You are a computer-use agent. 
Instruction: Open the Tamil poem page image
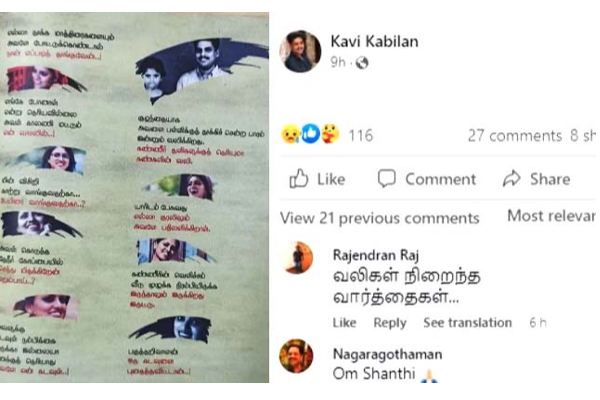[134, 198]
